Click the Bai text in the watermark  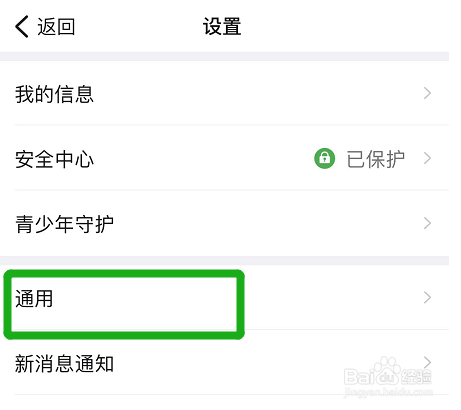[359, 377]
